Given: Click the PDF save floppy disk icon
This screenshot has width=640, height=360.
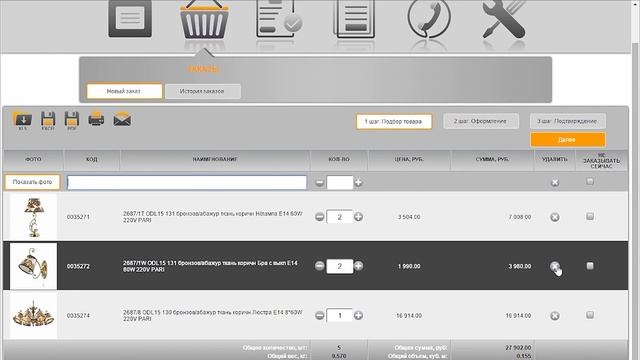Looking at the screenshot, I should tap(72, 121).
